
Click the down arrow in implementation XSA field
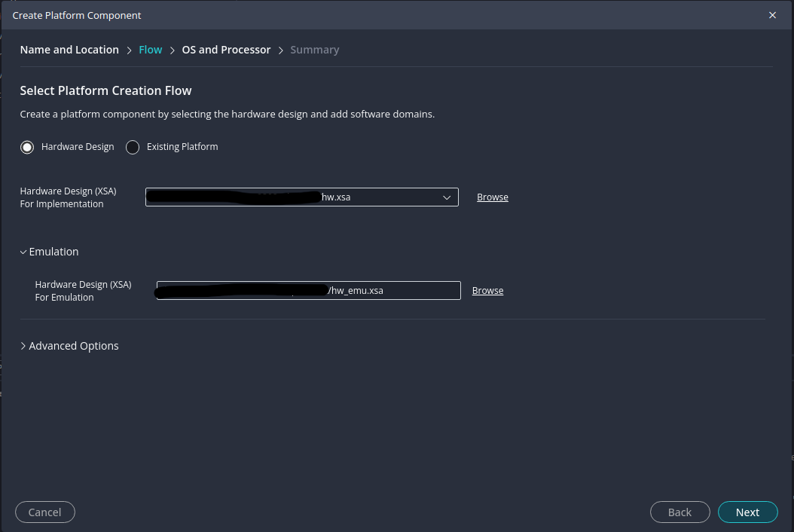[x=446, y=197]
